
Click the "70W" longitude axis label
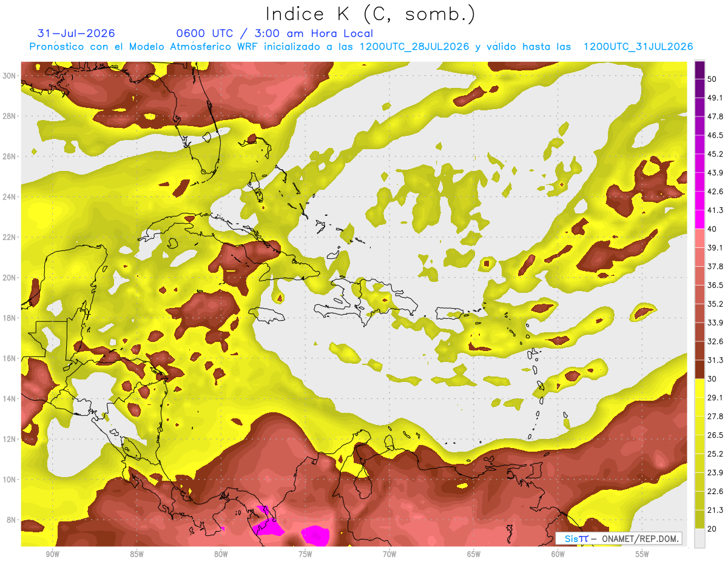389,555
